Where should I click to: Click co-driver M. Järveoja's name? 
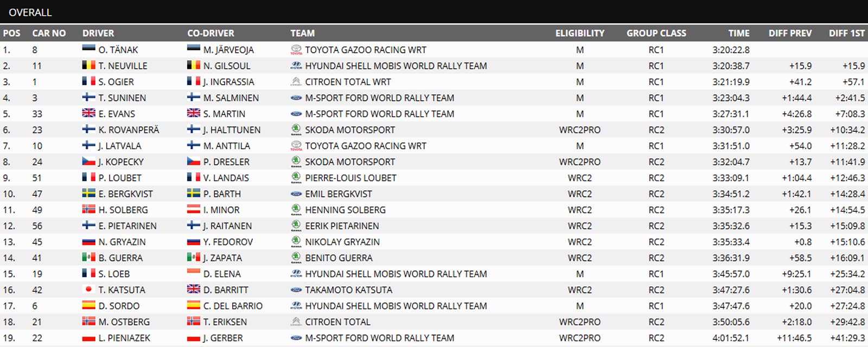[228, 50]
